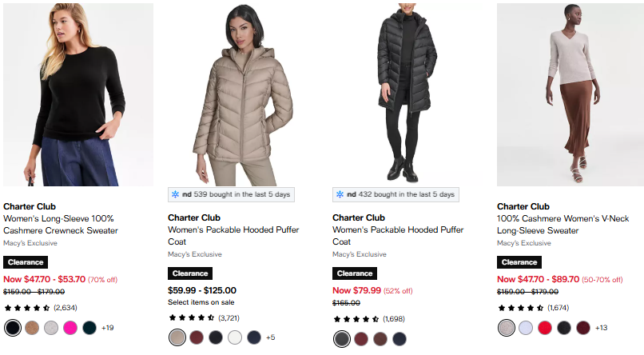The height and width of the screenshot is (355, 644).
Task: Open V-Neck cashmere sweater model photo
Action: 570,94
